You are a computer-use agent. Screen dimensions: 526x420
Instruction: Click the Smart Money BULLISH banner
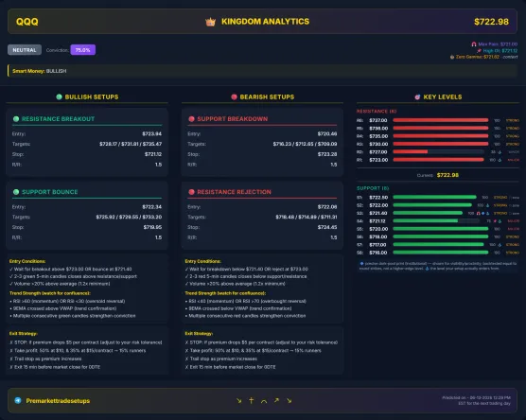tap(262, 71)
